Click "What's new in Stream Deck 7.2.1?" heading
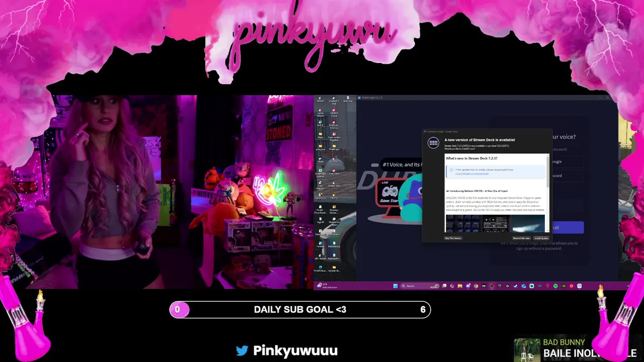This screenshot has width=644, height=362. (471, 158)
